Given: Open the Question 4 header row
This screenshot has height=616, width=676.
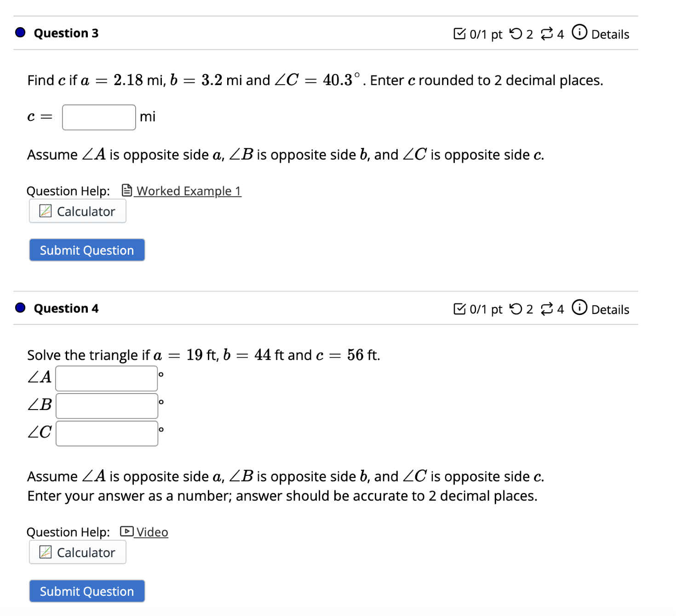Looking at the screenshot, I should [66, 308].
